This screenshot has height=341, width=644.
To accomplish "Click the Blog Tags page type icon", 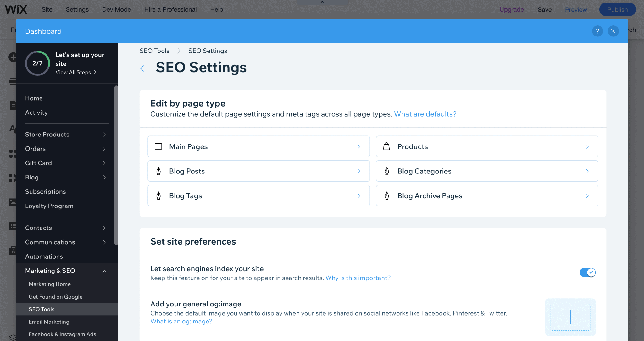I will (x=158, y=195).
